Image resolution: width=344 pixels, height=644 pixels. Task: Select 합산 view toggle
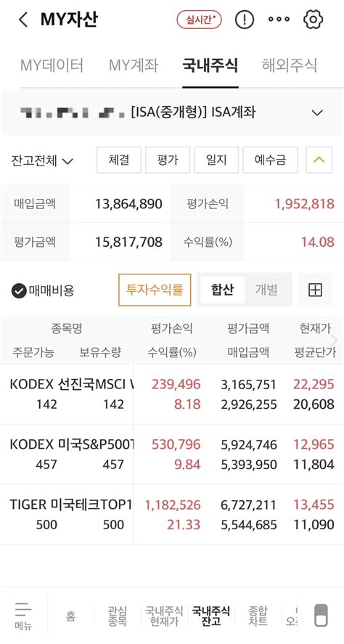pyautogui.click(x=222, y=290)
